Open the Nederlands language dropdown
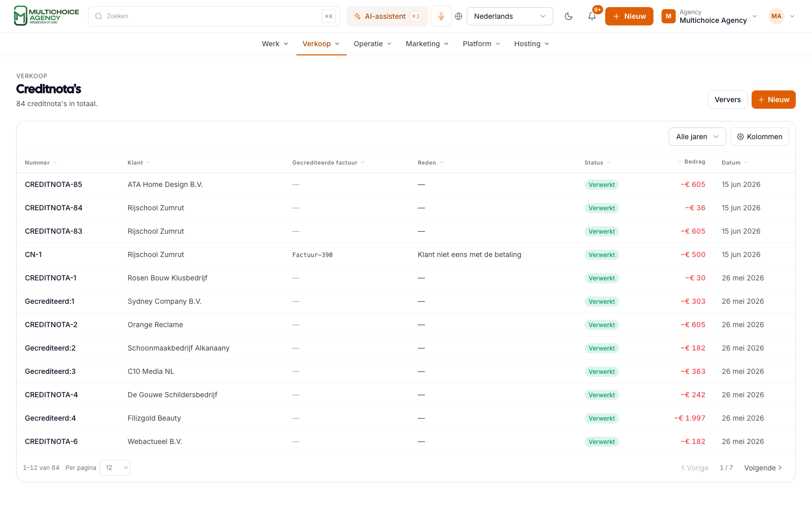The height and width of the screenshot is (508, 812). tap(510, 16)
